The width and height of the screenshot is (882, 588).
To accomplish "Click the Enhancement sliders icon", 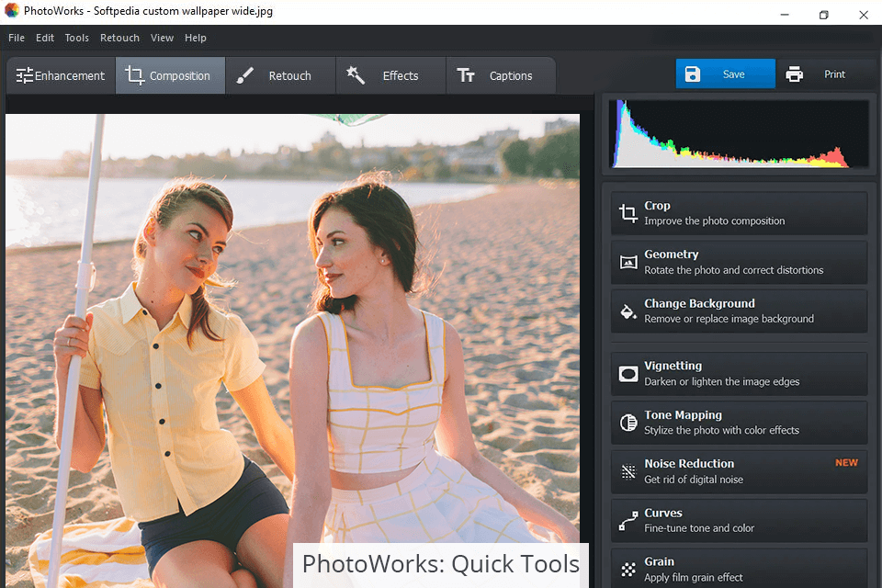I will coord(24,75).
